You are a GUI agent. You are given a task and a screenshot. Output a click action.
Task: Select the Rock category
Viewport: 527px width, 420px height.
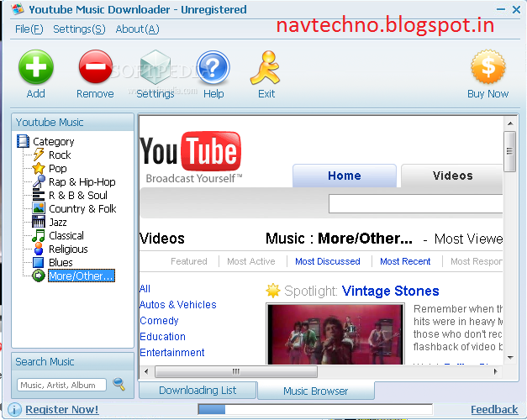(x=60, y=155)
